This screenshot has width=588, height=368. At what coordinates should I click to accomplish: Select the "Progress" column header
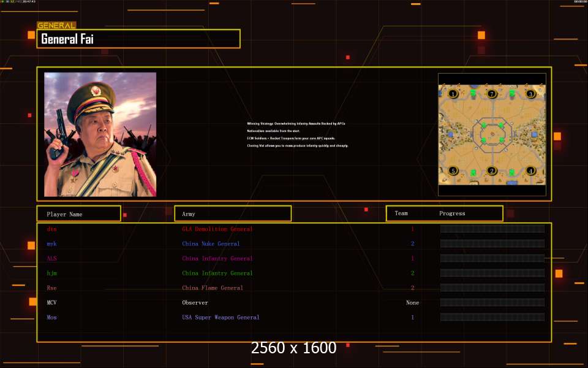click(452, 213)
